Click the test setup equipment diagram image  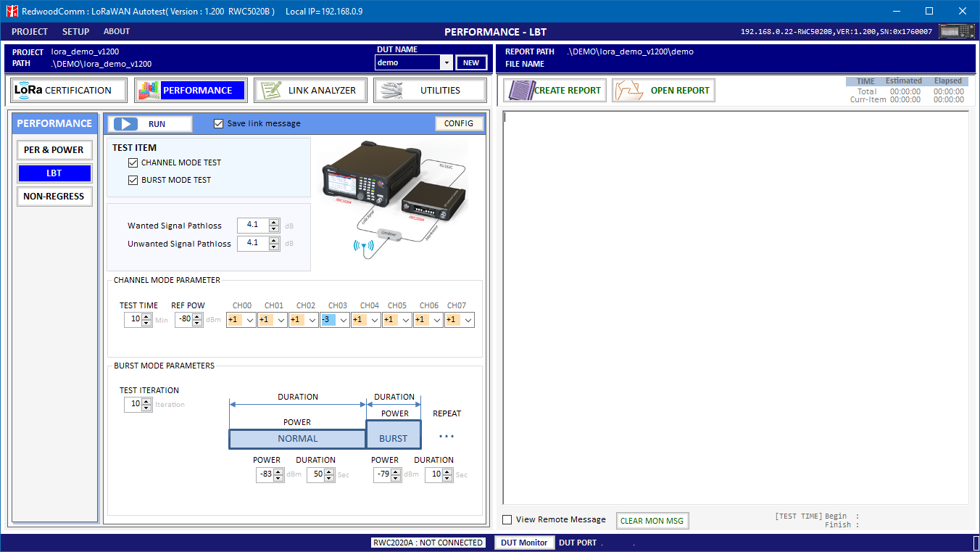click(x=395, y=199)
